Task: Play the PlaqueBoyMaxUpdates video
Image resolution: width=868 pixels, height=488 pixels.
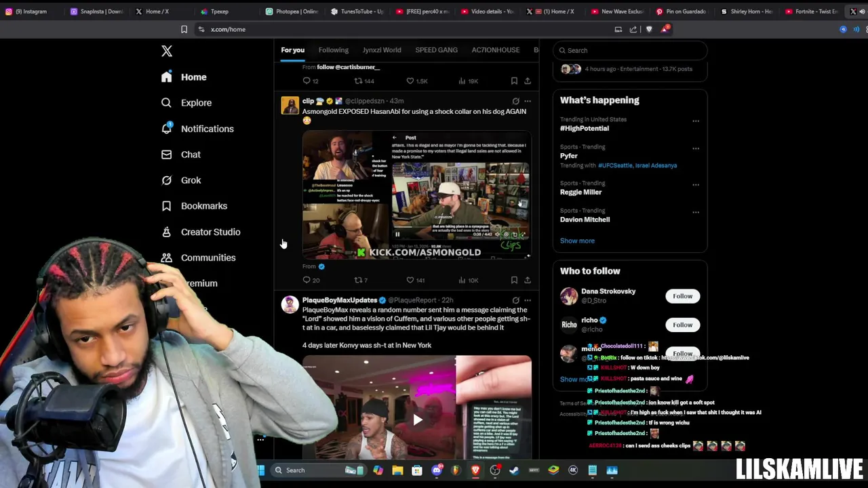Action: coord(417,420)
